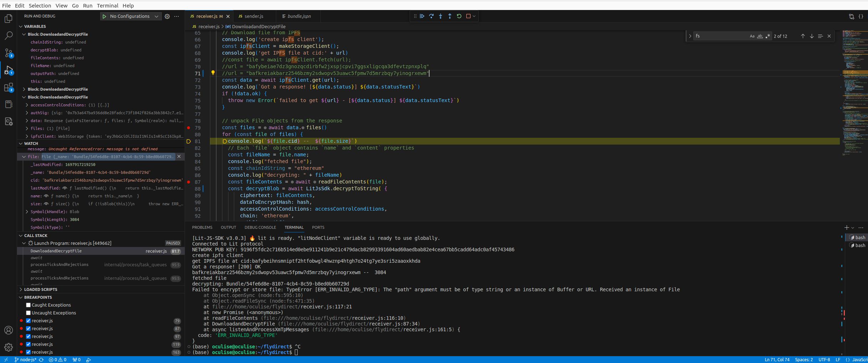This screenshot has width=868, height=363.
Task: Step over in debug toolbar
Action: tap(431, 16)
